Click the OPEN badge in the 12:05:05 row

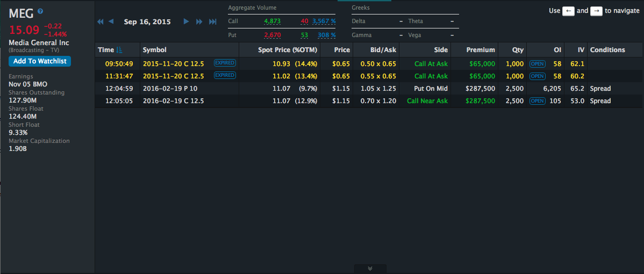(x=537, y=101)
